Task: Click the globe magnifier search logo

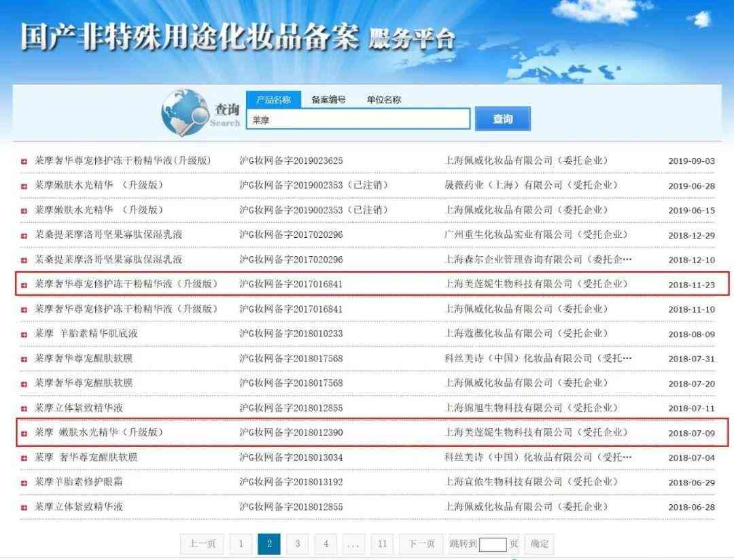Action: click(x=186, y=111)
